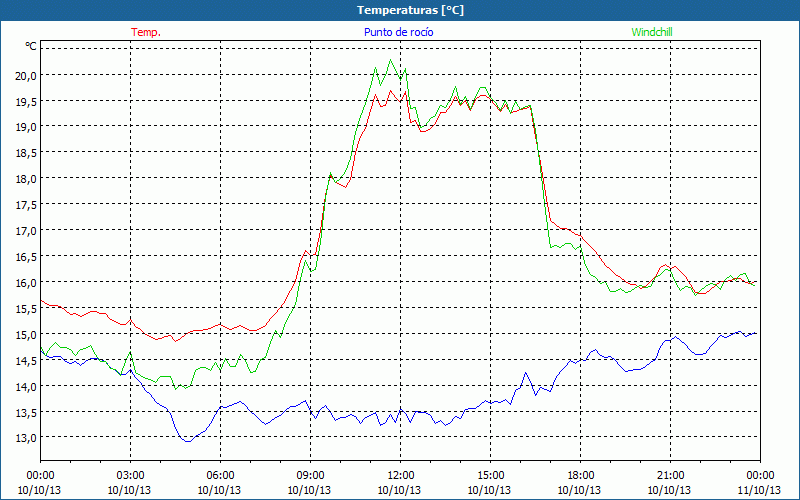Click the "09:00" time label
The height and width of the screenshot is (500, 800).
click(x=311, y=476)
